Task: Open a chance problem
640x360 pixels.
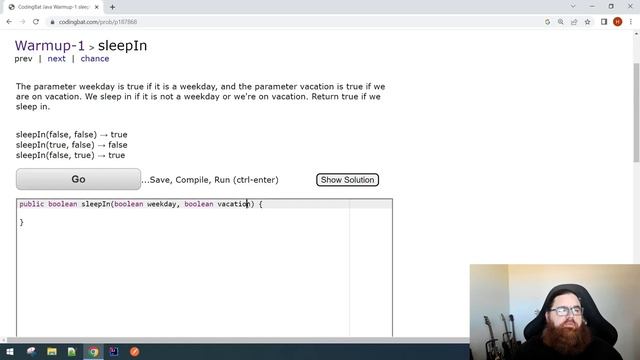Action: point(95,59)
